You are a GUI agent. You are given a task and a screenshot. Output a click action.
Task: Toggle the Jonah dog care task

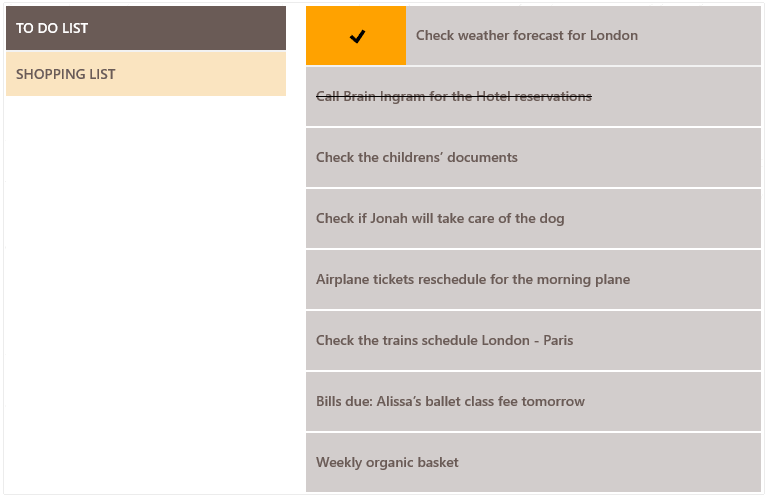[440, 219]
